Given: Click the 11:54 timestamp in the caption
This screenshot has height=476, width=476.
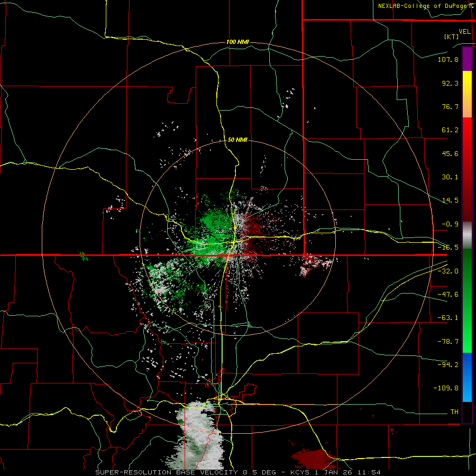Looking at the screenshot, I should [369, 472].
